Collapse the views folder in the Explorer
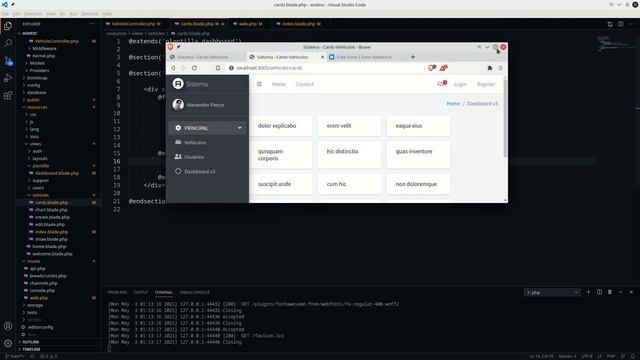Image resolution: width=640 pixels, height=360 pixels. point(36,144)
